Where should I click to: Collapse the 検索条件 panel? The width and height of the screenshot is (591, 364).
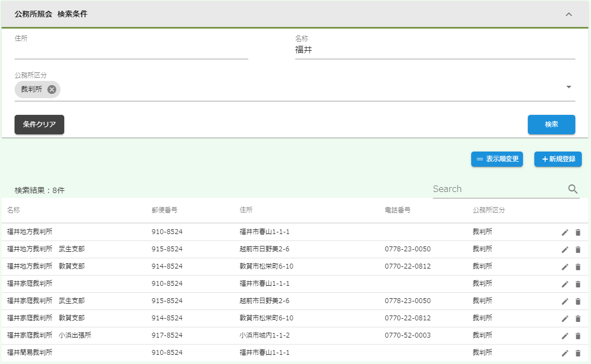point(568,15)
